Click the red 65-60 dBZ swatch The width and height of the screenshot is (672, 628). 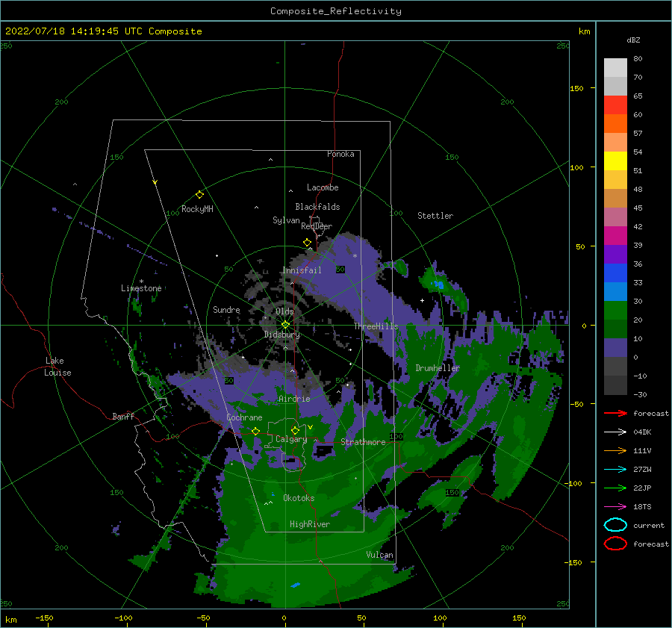615,105
